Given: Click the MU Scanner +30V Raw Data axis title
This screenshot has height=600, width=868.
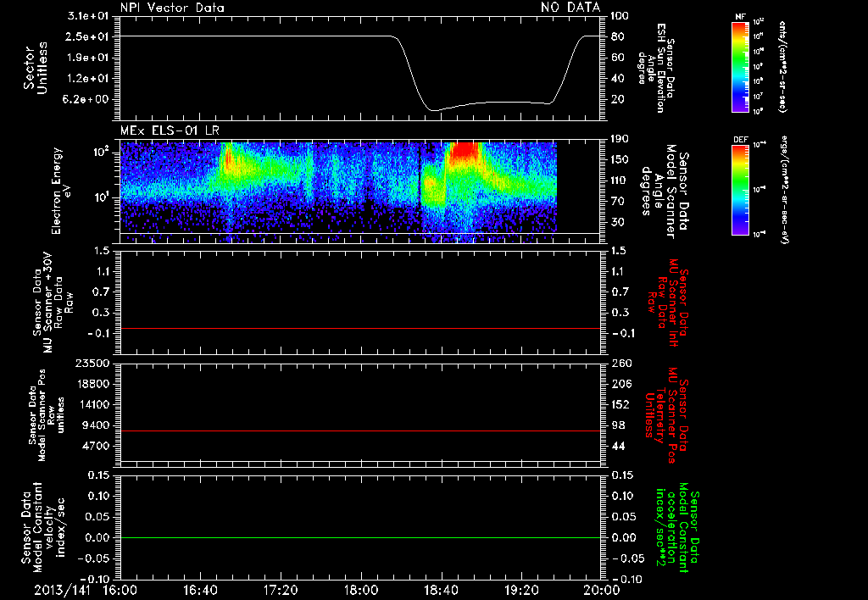Looking at the screenshot, I should 53,303.
